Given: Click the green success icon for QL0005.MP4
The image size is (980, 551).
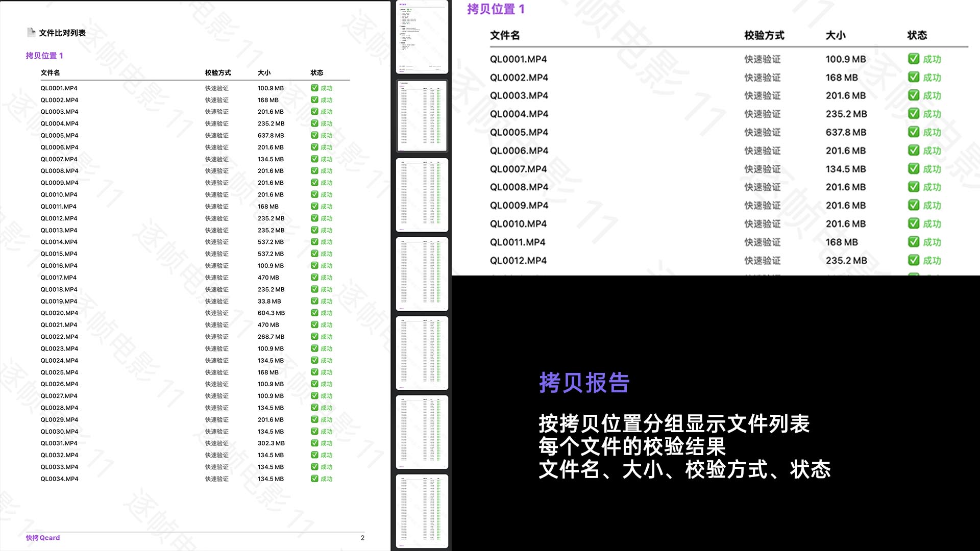Looking at the screenshot, I should pyautogui.click(x=314, y=135).
